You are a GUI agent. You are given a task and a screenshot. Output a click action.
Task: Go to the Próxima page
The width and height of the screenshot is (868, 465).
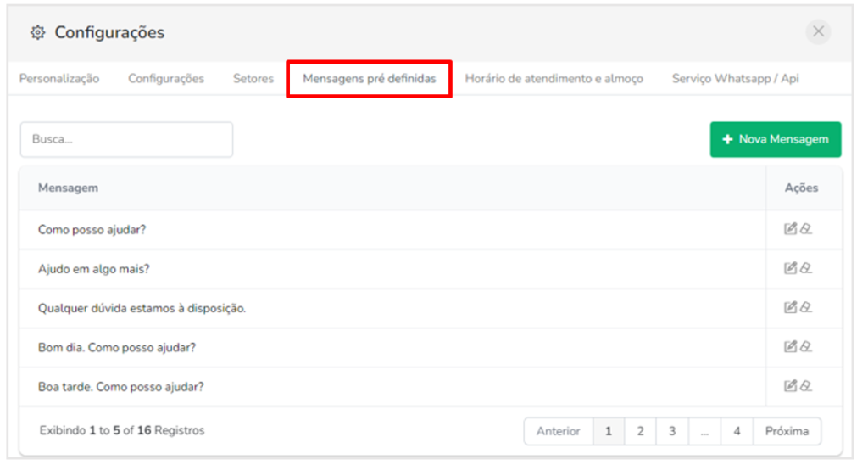click(x=787, y=431)
